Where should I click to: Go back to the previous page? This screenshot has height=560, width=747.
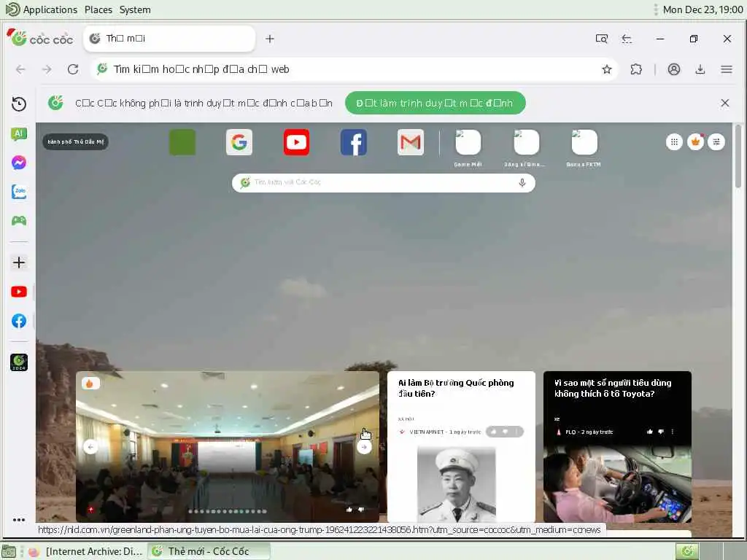[20, 69]
